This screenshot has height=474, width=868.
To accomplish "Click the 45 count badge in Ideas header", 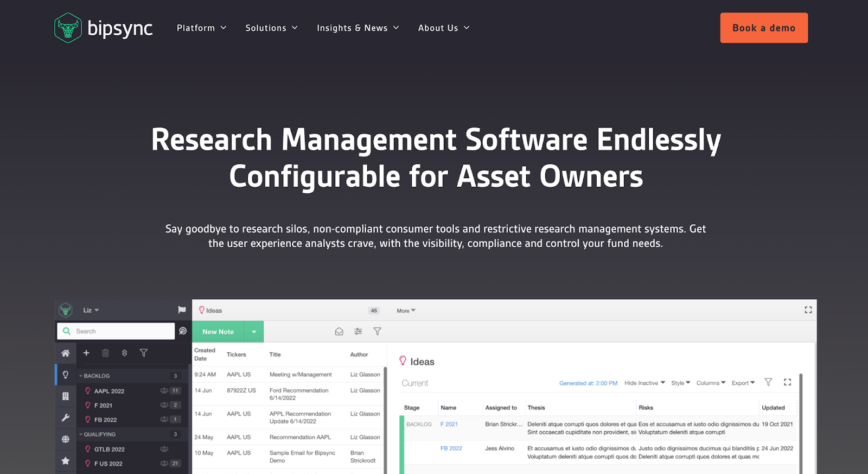I will pyautogui.click(x=374, y=311).
